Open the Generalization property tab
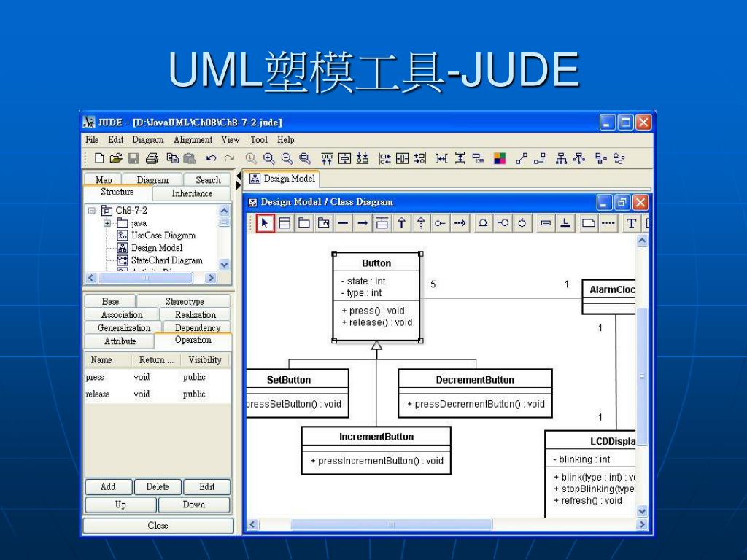The width and height of the screenshot is (747, 560). [123, 327]
